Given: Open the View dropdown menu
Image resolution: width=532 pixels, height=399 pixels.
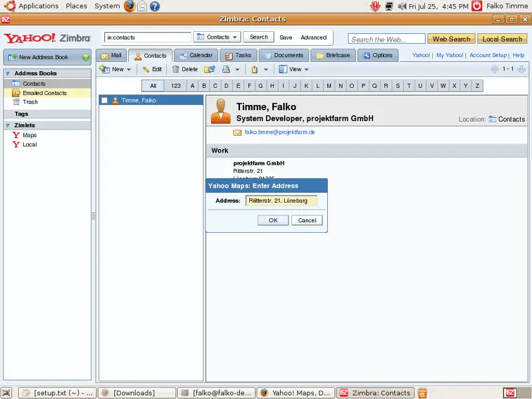Looking at the screenshot, I should coord(293,69).
